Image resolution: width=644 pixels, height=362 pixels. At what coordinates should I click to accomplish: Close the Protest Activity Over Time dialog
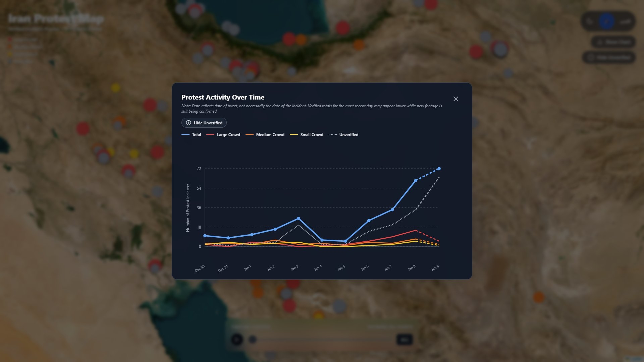[x=455, y=99]
